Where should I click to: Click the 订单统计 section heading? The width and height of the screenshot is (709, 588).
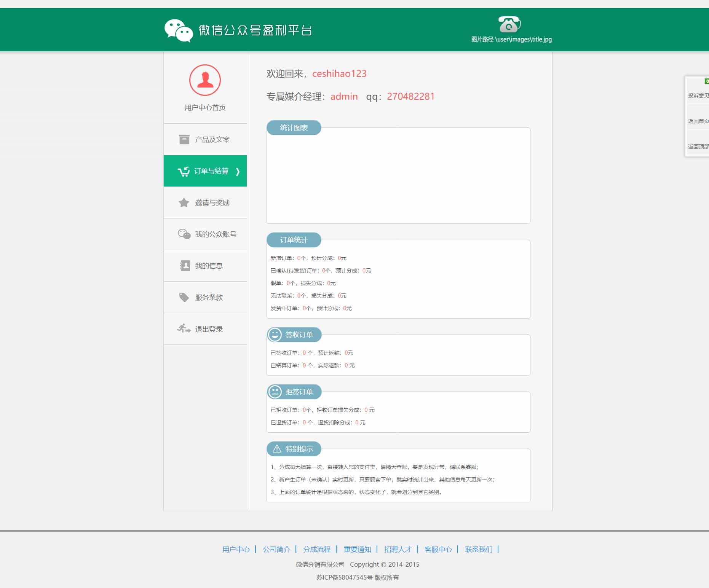pos(294,240)
